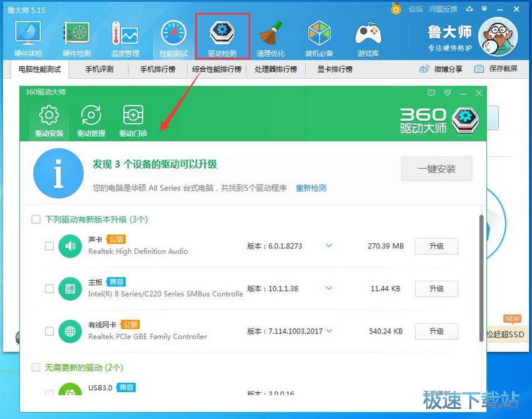Open 驱动检测 driver detection icon
Image resolution: width=532 pixels, height=419 pixels.
(x=222, y=33)
